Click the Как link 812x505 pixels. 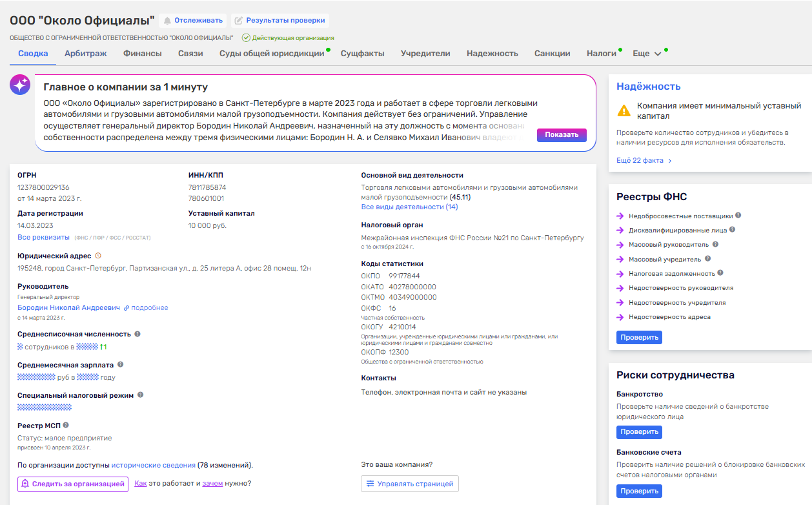(x=141, y=483)
